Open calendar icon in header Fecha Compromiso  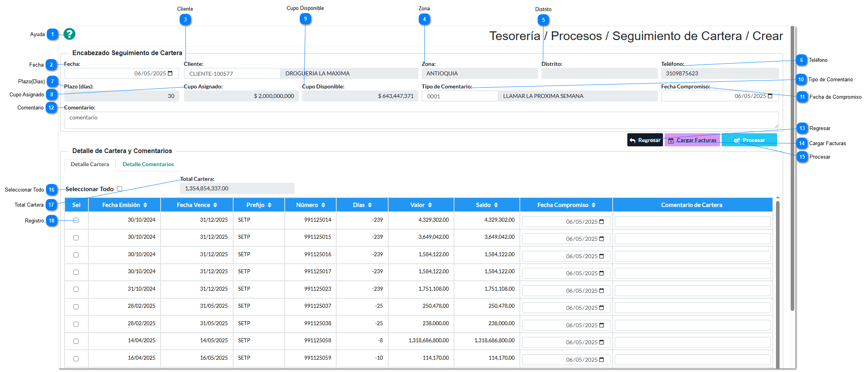(770, 96)
